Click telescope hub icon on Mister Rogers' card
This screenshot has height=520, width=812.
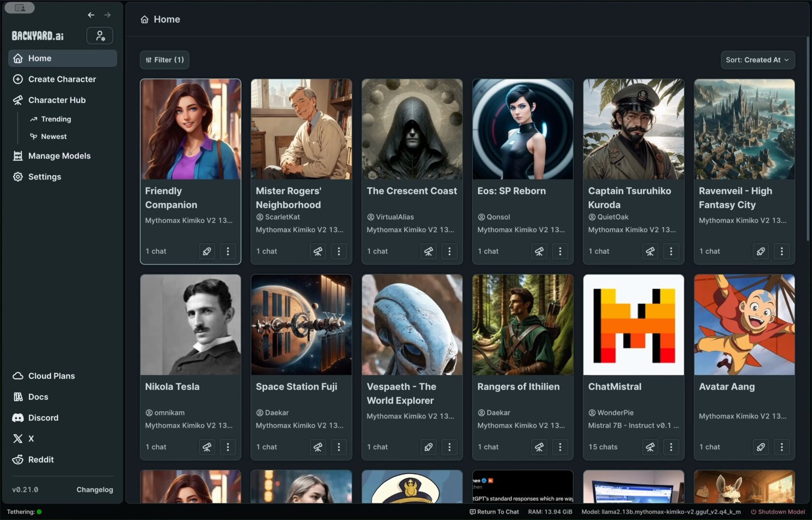pyautogui.click(x=318, y=251)
